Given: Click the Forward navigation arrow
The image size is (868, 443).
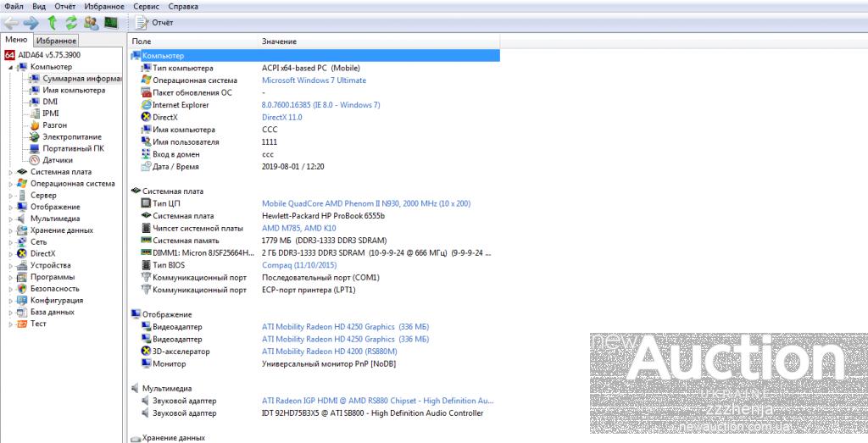Looking at the screenshot, I should tap(31, 23).
